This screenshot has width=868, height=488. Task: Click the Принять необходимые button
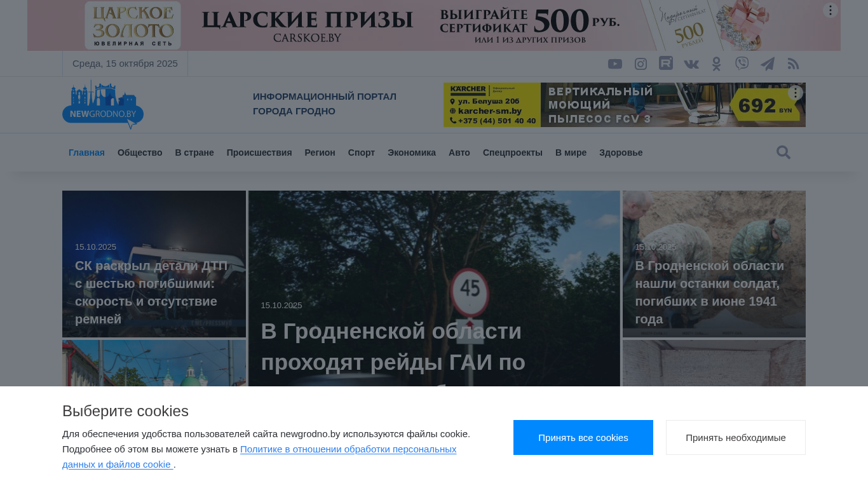click(x=736, y=438)
